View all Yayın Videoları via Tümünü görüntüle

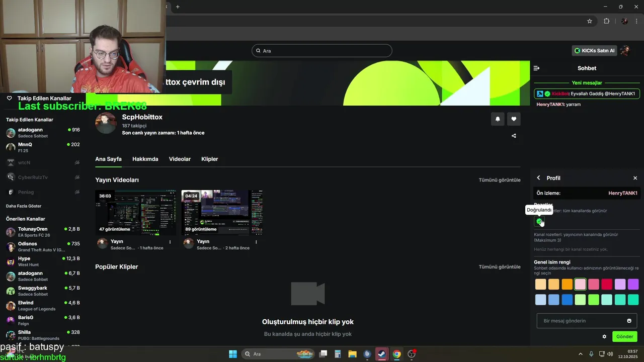point(500,180)
